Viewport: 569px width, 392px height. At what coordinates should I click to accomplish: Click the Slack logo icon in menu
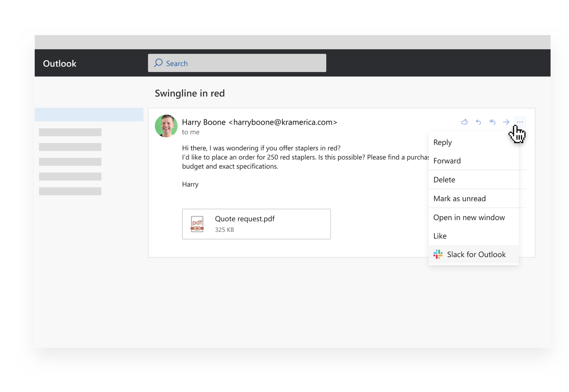(x=438, y=254)
